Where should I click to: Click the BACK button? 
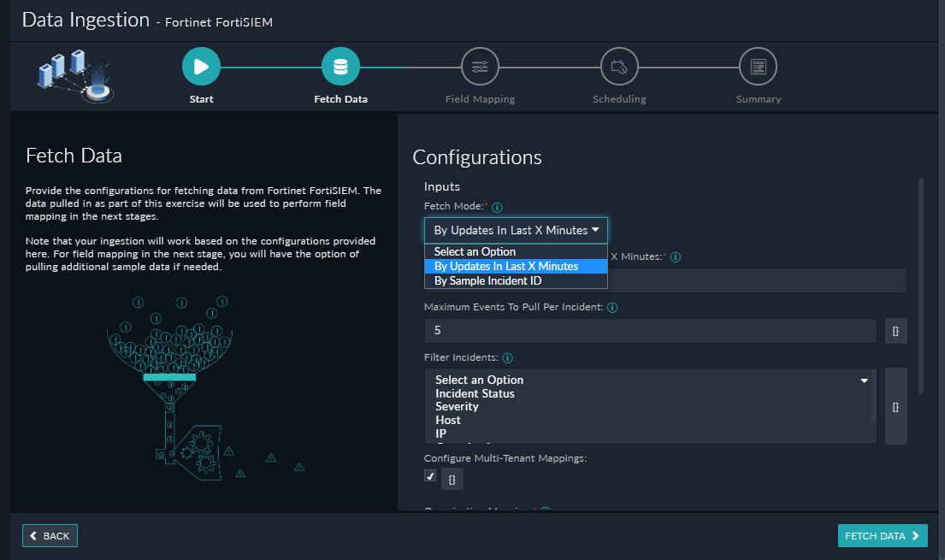50,535
